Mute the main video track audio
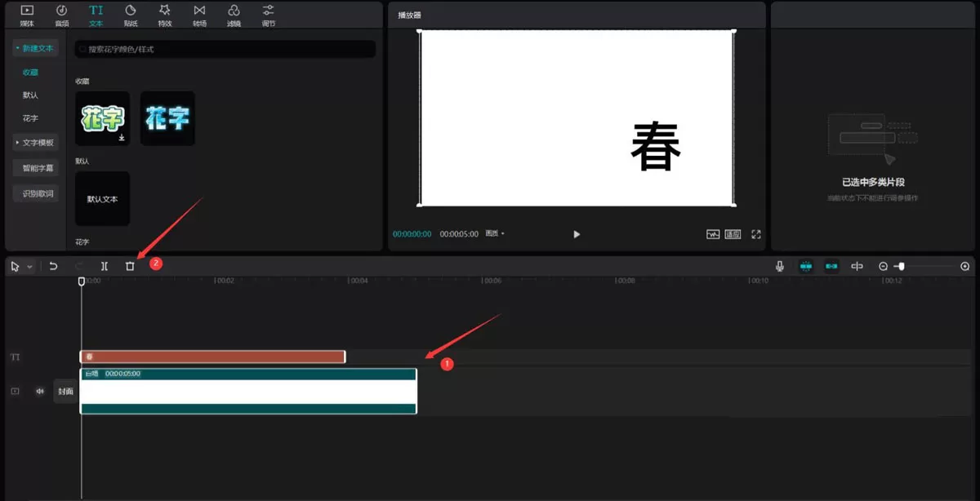Image resolution: width=980 pixels, height=501 pixels. pyautogui.click(x=39, y=392)
